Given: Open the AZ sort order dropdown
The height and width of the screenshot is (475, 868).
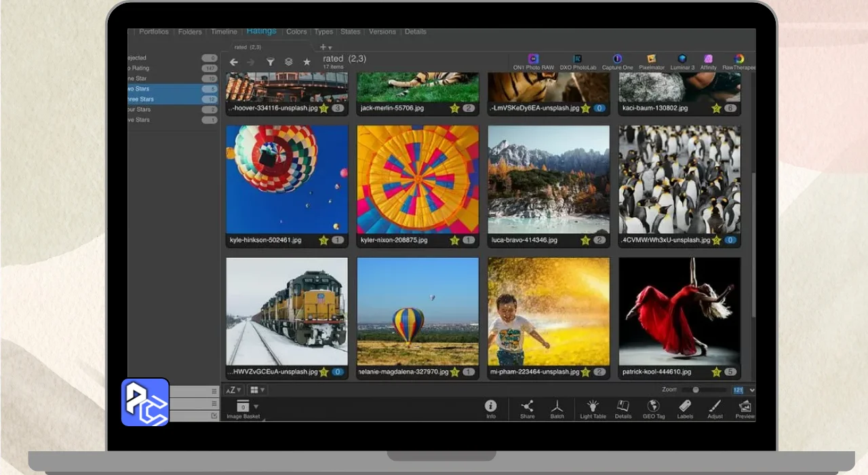Looking at the screenshot, I should click(233, 390).
